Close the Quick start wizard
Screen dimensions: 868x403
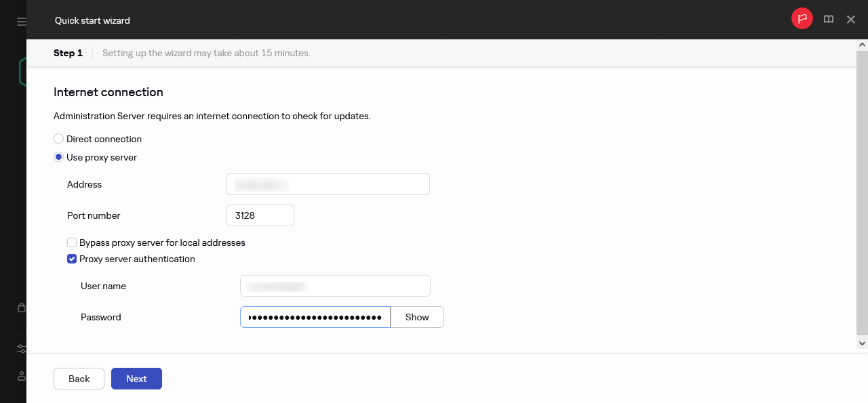point(851,20)
